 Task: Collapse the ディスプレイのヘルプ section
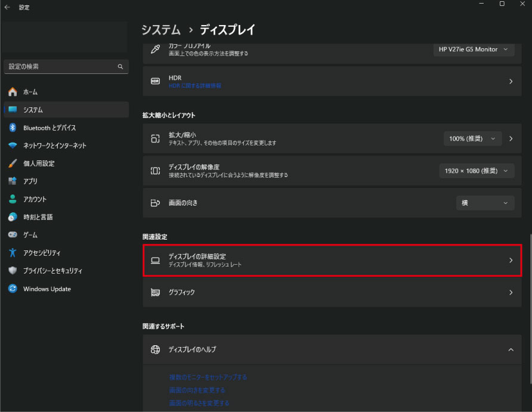[511, 349]
